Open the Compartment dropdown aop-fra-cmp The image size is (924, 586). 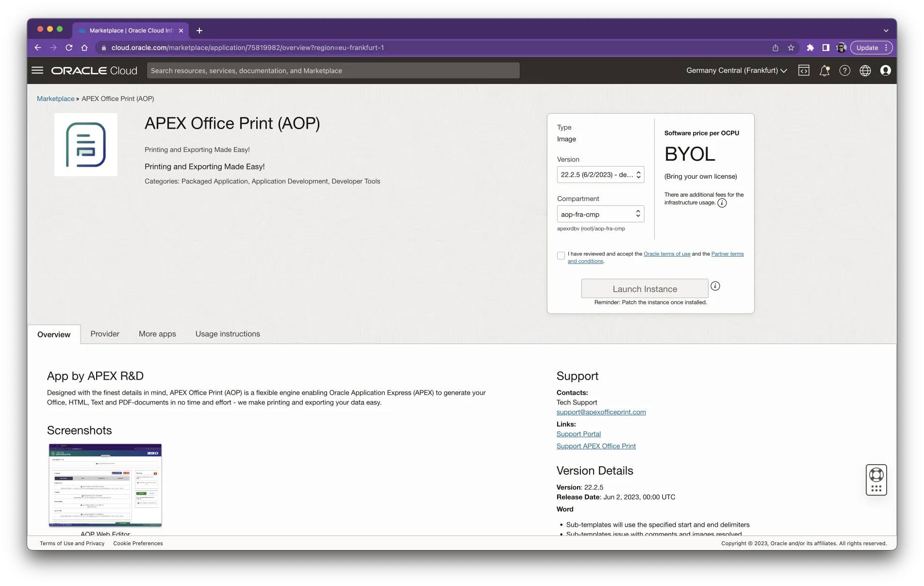pos(600,214)
